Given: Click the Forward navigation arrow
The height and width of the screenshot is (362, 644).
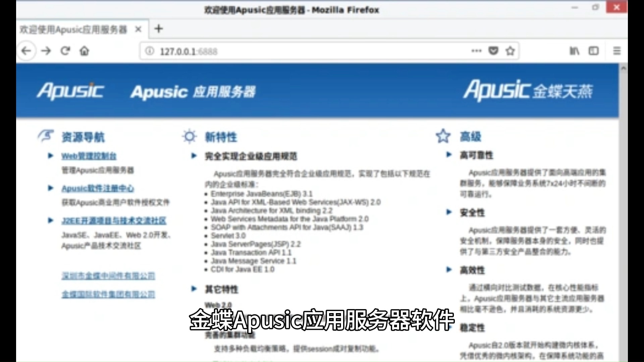Looking at the screenshot, I should [x=46, y=51].
